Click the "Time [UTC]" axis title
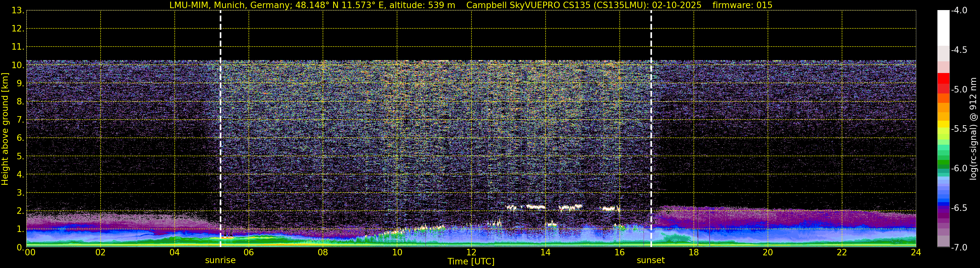Viewport: 980px width, 268px height. click(x=471, y=262)
